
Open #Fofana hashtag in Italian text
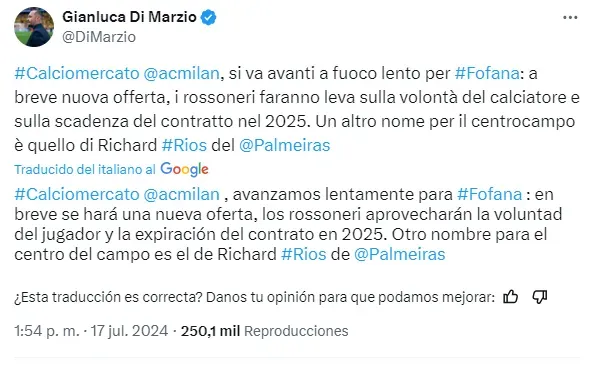(x=487, y=73)
